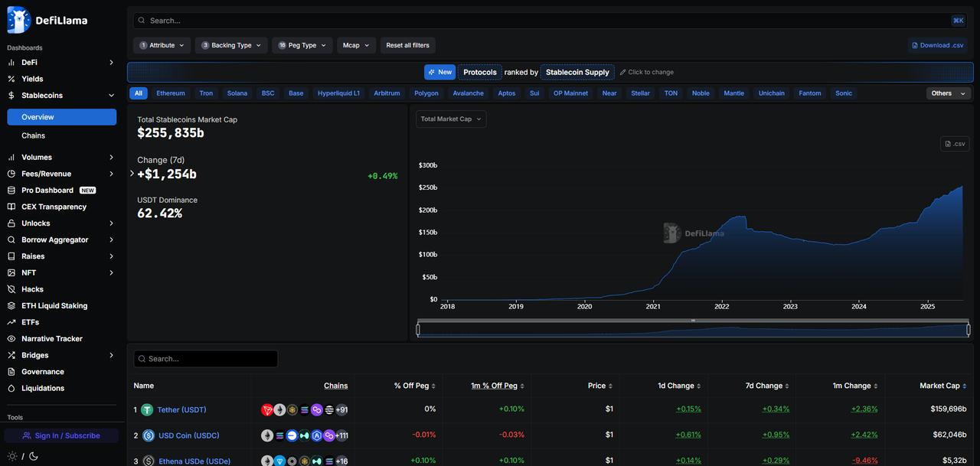Sort by % Off Peg column arrows
The image size is (980, 466).
click(x=434, y=386)
